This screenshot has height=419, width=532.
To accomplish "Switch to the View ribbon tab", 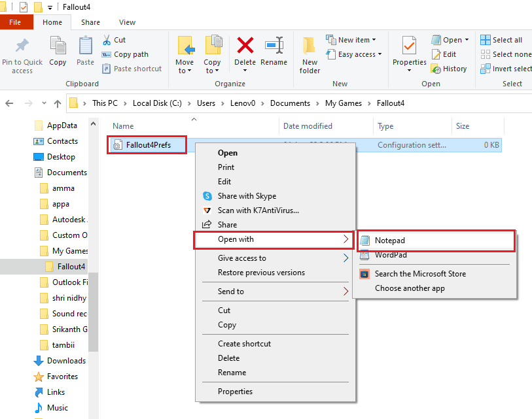I will click(127, 22).
